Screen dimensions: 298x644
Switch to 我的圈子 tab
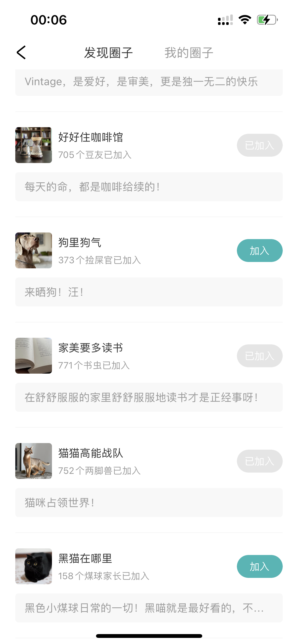click(x=189, y=53)
